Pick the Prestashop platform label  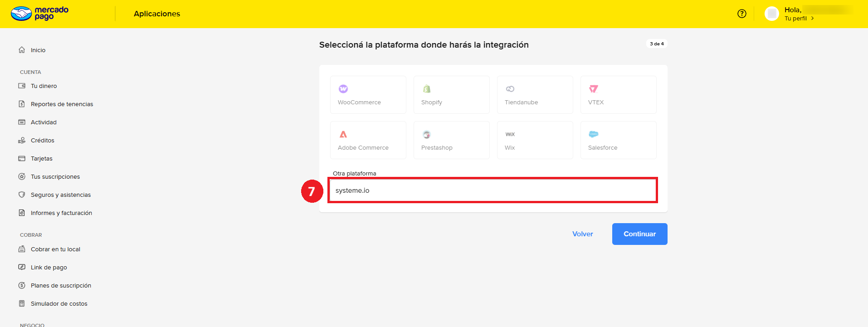click(x=437, y=148)
